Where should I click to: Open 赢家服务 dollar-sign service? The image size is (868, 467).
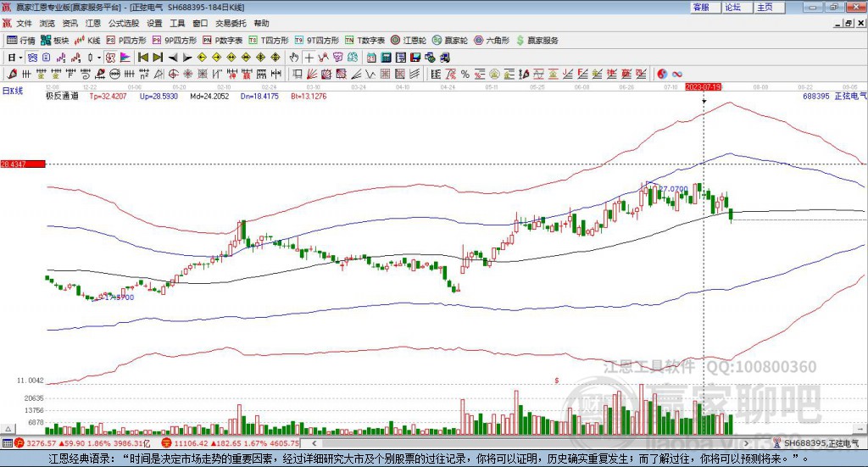pyautogui.click(x=537, y=41)
